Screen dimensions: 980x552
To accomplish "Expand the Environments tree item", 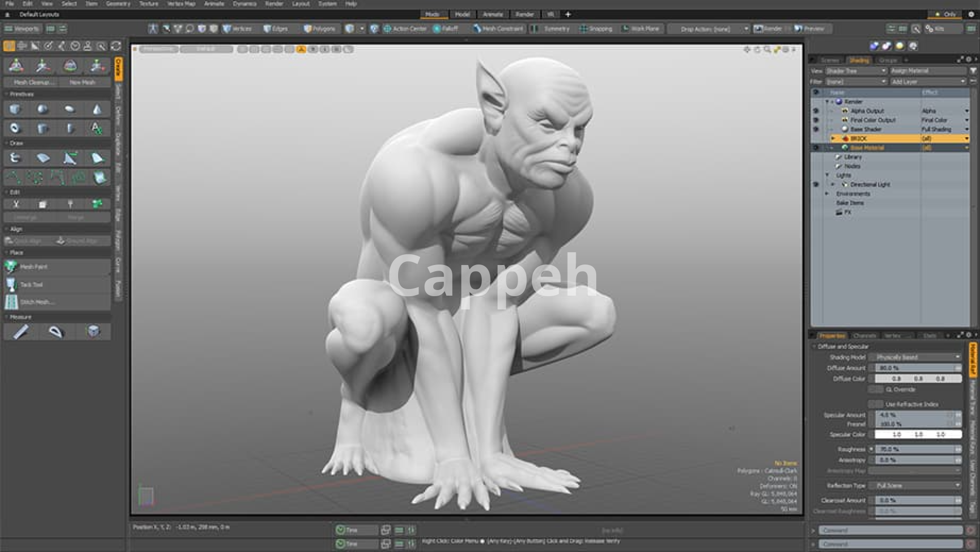I will click(827, 194).
